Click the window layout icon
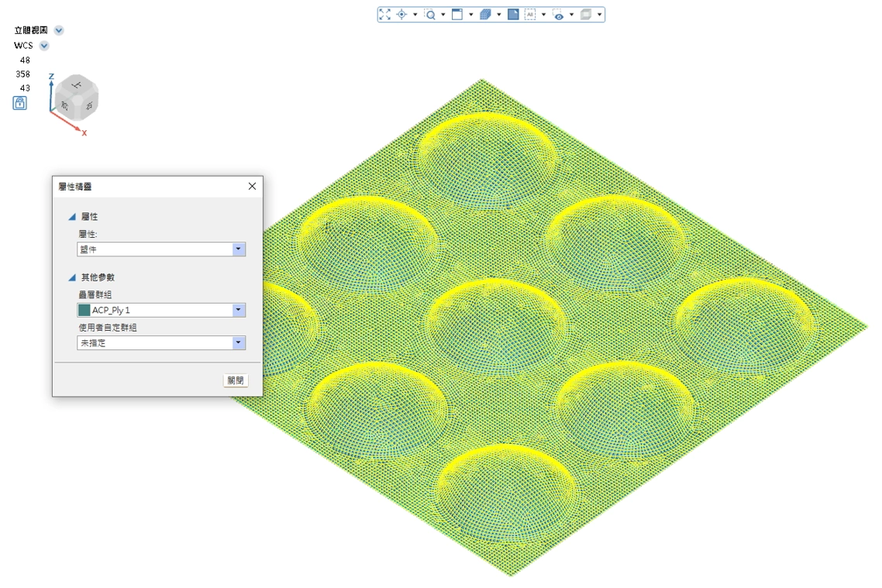 click(457, 15)
